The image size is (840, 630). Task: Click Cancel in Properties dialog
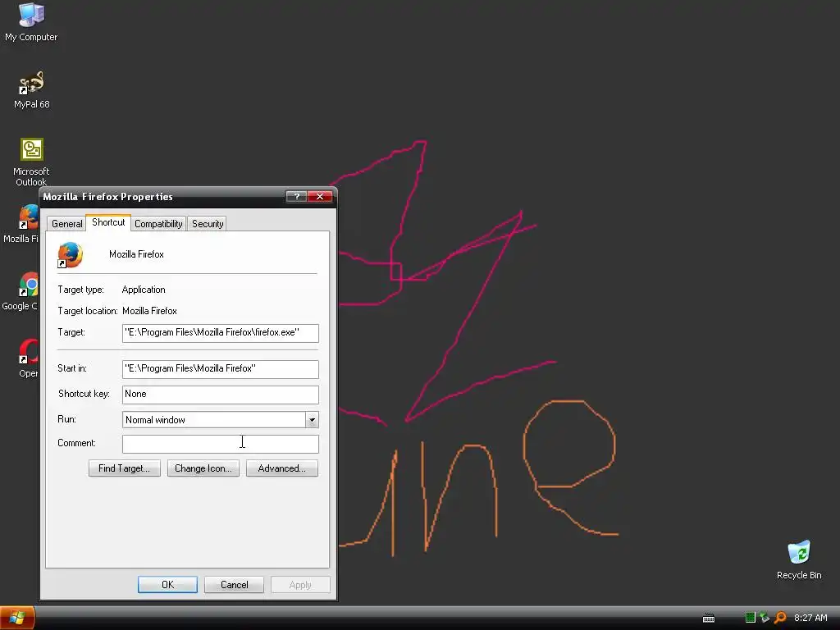click(x=234, y=584)
